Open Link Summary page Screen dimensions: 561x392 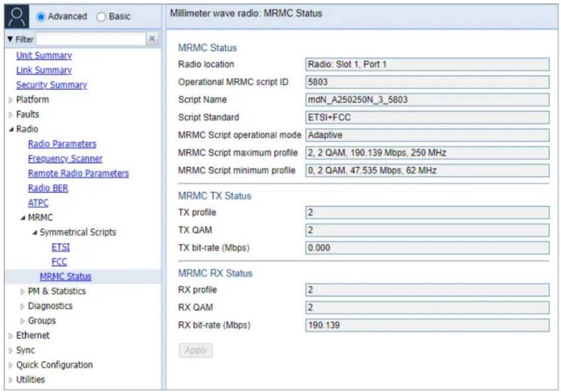(44, 70)
